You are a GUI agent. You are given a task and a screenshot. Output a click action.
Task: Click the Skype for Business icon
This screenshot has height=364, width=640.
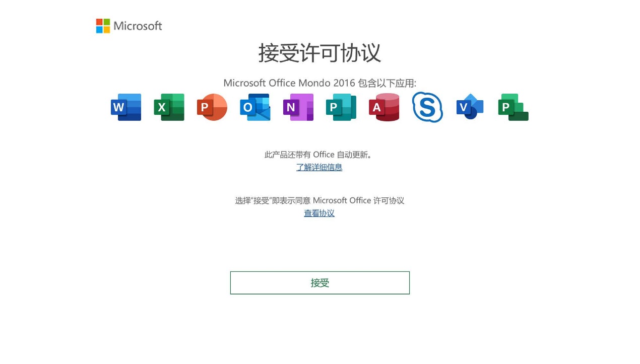tap(427, 107)
